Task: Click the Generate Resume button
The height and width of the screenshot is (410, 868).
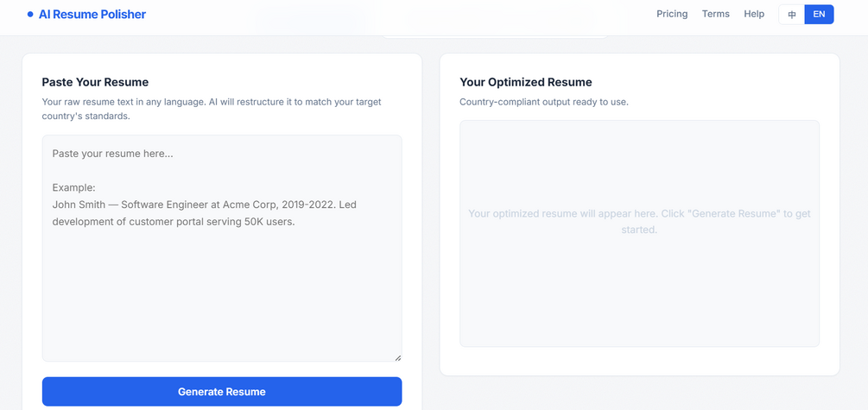Action: tap(222, 392)
